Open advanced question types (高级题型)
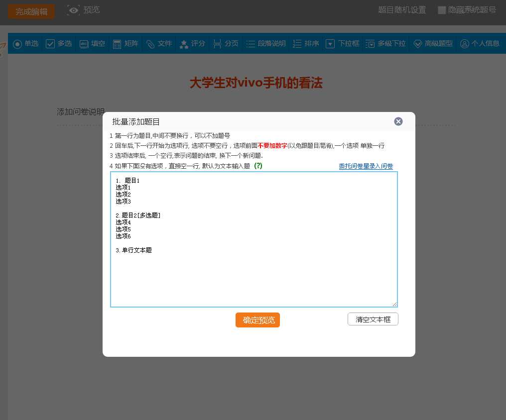 tap(433, 43)
